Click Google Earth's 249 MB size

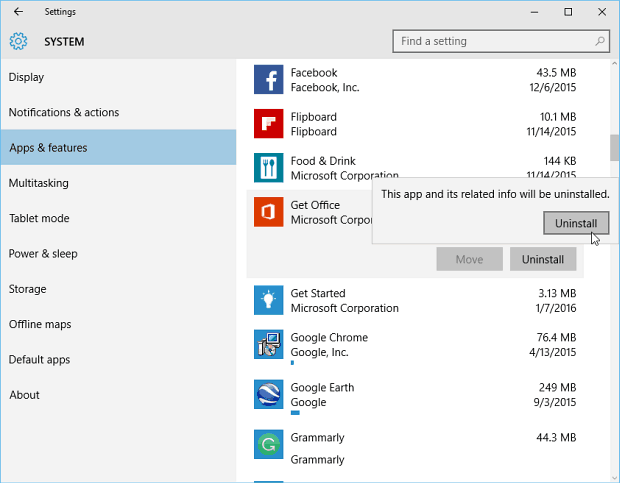click(x=558, y=387)
